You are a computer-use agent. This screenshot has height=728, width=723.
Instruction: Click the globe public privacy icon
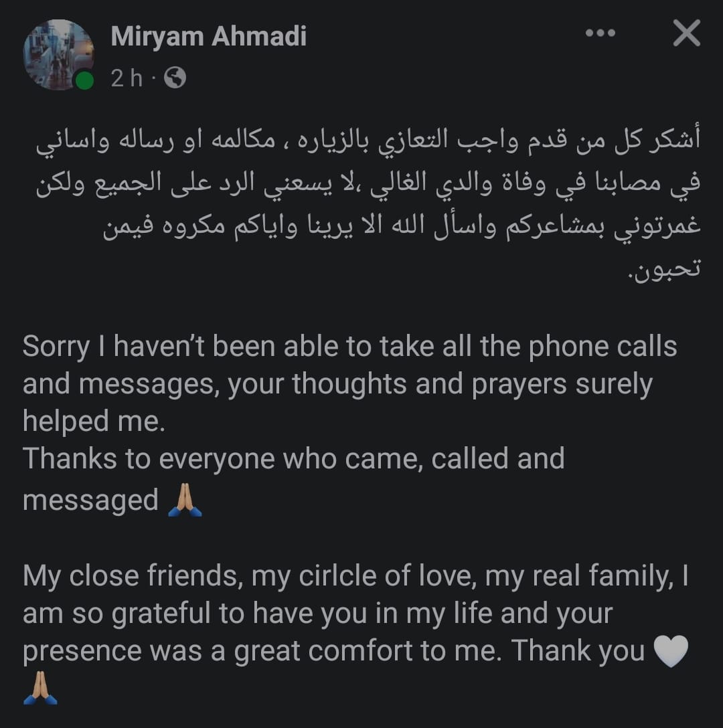pyautogui.click(x=175, y=78)
